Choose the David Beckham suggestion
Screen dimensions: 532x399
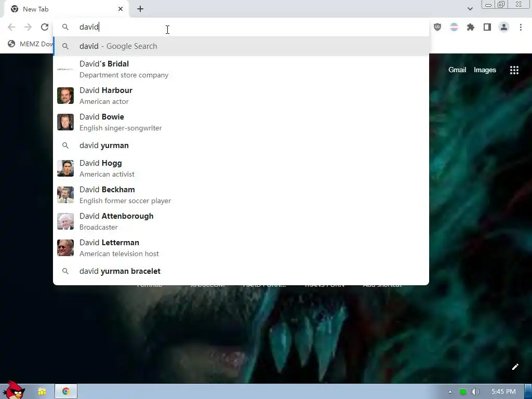pyautogui.click(x=241, y=195)
